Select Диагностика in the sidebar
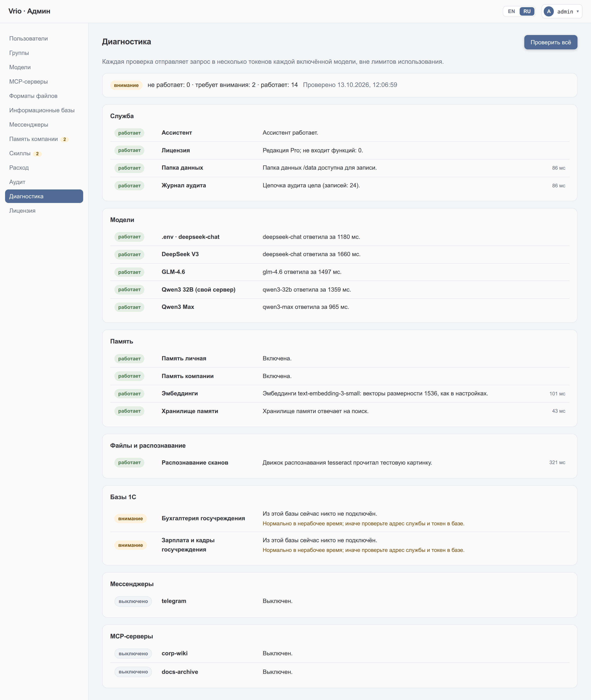Screen dimensions: 591x700 click(x=44, y=196)
